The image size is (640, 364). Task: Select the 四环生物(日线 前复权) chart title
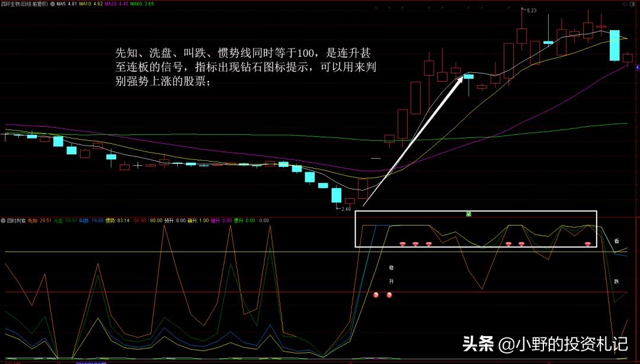point(25,4)
